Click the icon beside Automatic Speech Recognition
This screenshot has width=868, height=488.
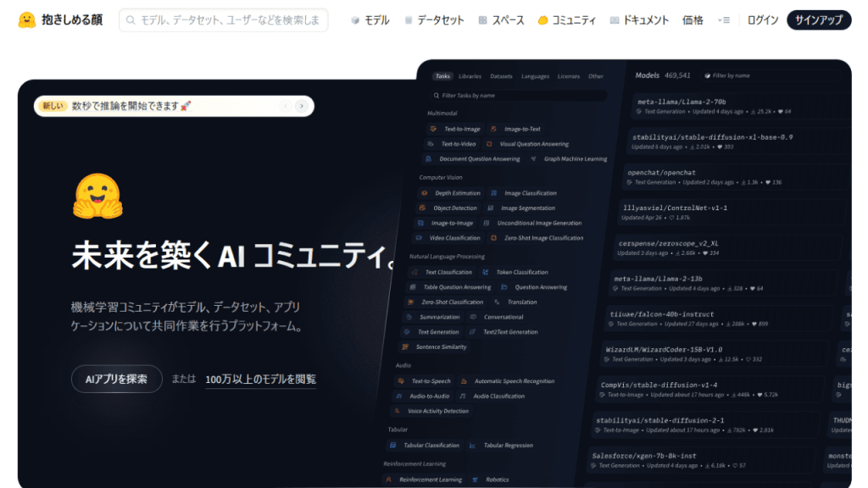[464, 381]
